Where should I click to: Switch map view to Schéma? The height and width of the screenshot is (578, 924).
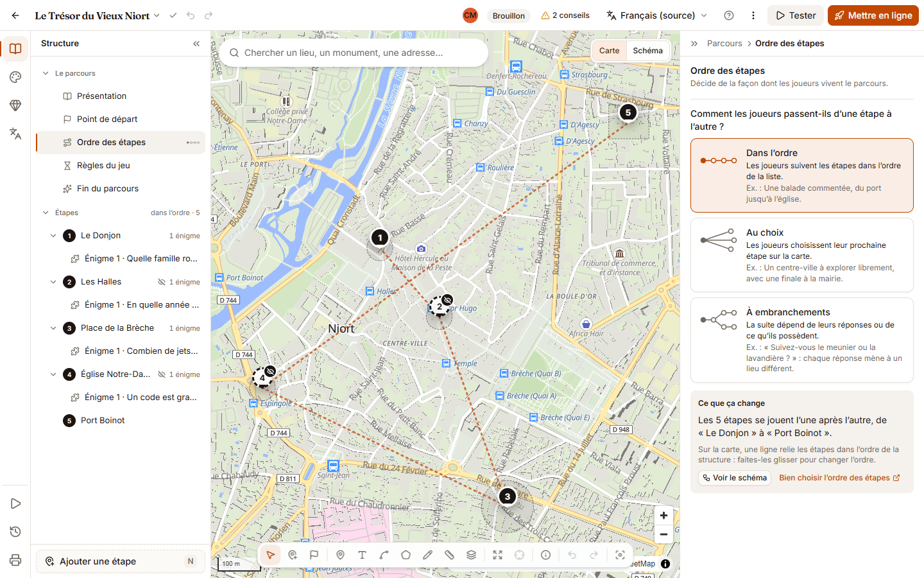coord(647,51)
